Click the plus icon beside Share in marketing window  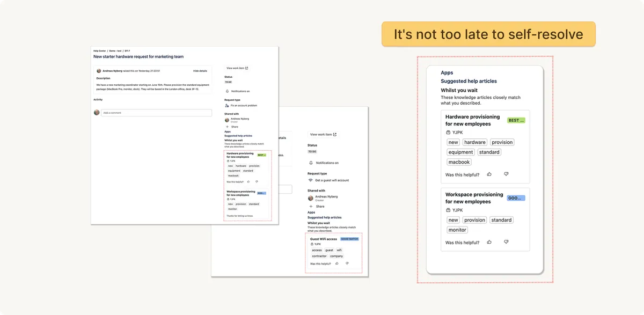tap(227, 127)
